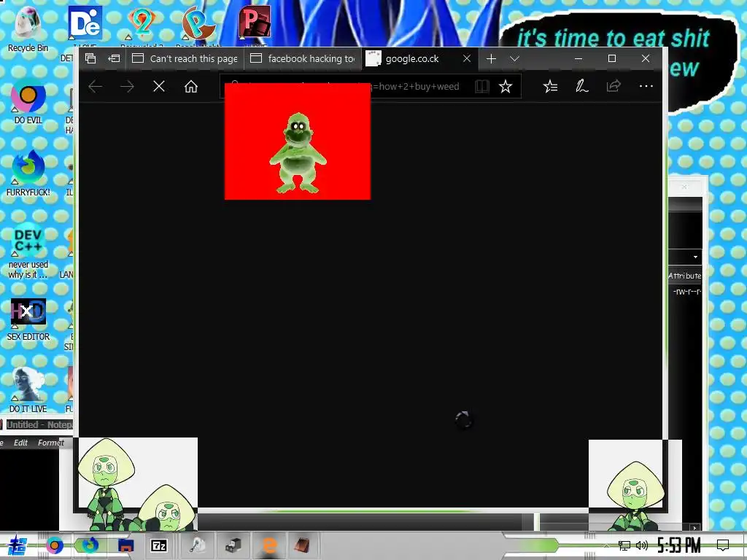Open Edge reading view book icon
The width and height of the screenshot is (747, 560).
pos(481,86)
